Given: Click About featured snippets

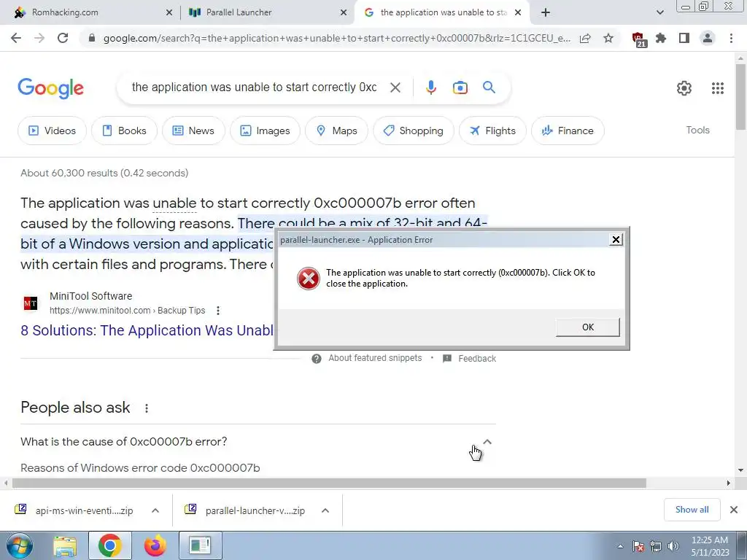Looking at the screenshot, I should pos(375,358).
